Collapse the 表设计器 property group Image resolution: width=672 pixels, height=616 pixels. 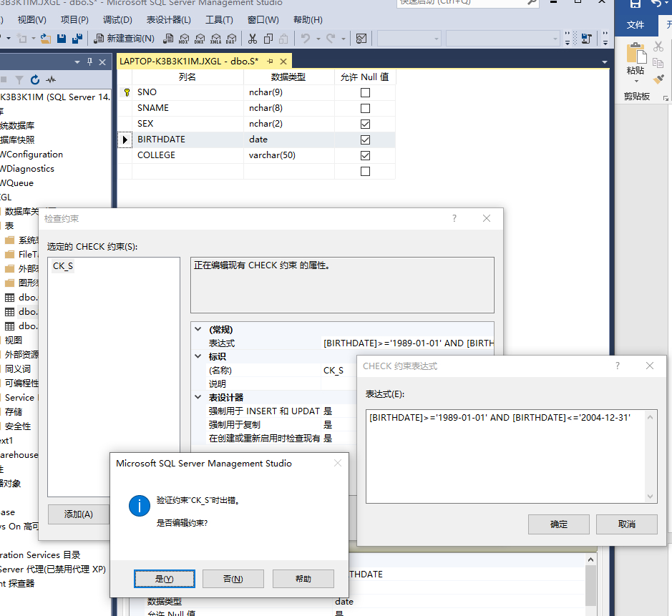(x=198, y=397)
